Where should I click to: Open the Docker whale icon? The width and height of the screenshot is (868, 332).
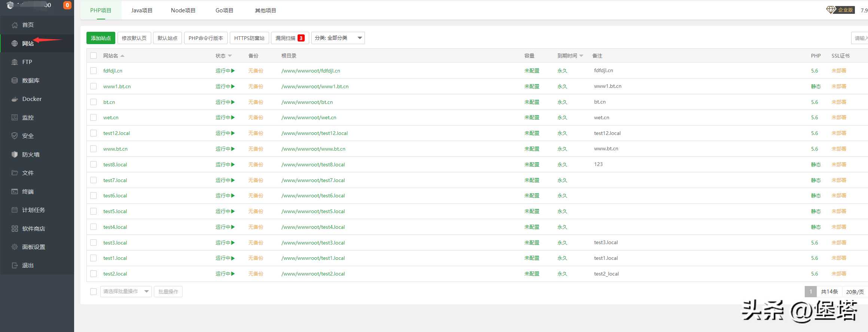click(15, 99)
